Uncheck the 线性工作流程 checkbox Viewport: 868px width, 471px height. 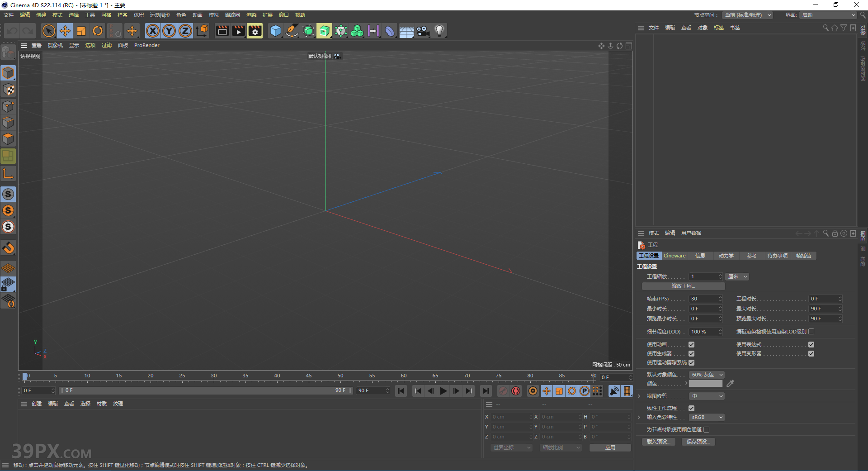coord(691,408)
